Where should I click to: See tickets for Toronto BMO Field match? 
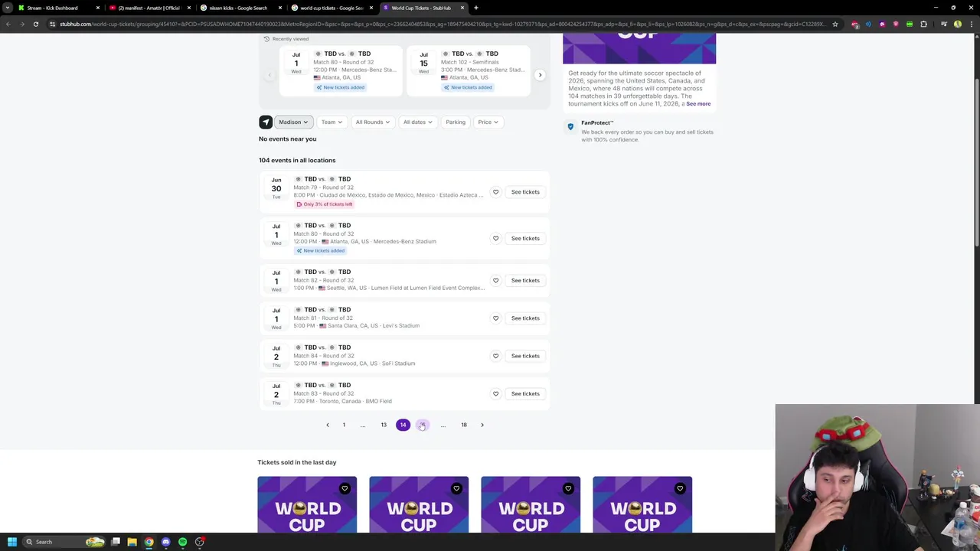[x=525, y=393]
